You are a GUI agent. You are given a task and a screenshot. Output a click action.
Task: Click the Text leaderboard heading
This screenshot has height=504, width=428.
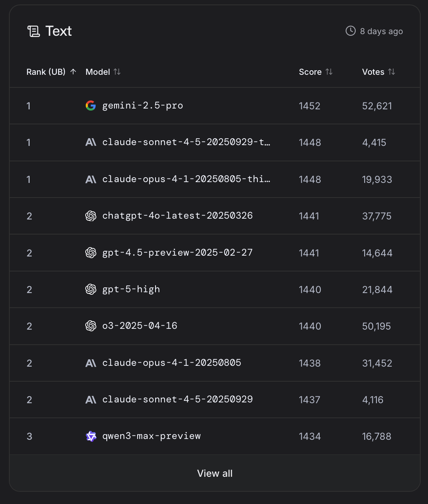click(58, 31)
